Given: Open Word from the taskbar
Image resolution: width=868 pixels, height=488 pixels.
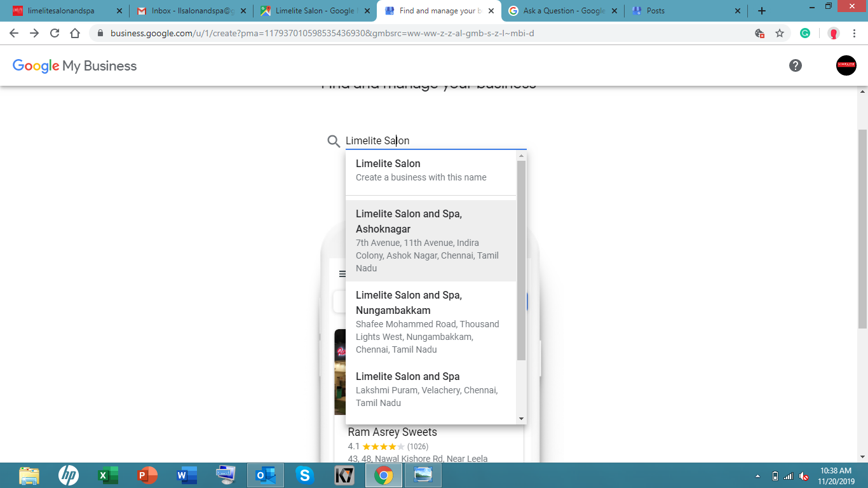Looking at the screenshot, I should [187, 475].
